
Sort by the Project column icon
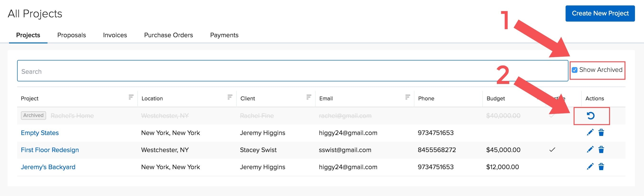coord(131,97)
